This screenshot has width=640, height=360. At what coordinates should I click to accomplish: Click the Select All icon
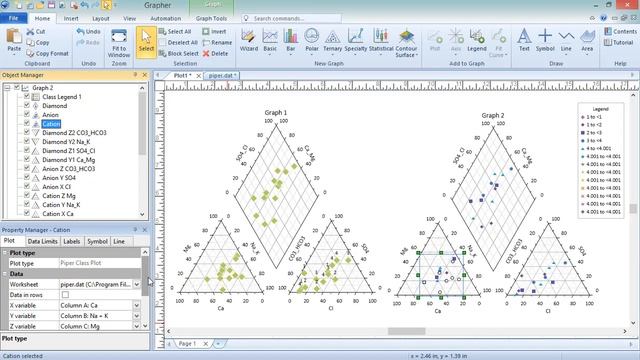coord(162,31)
